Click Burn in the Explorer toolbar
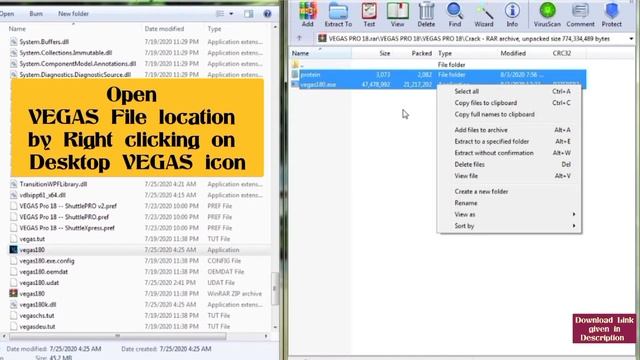The width and height of the screenshot is (640, 360). 36,13
